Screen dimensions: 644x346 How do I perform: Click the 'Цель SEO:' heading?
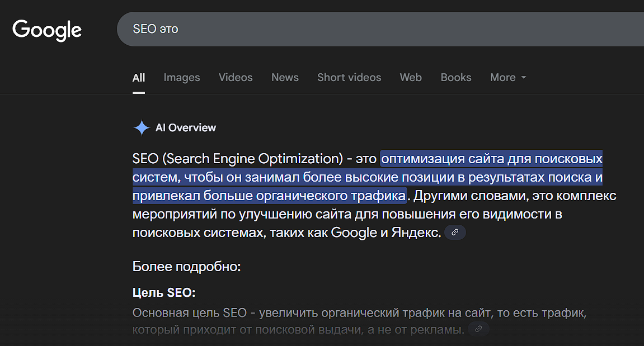point(164,293)
